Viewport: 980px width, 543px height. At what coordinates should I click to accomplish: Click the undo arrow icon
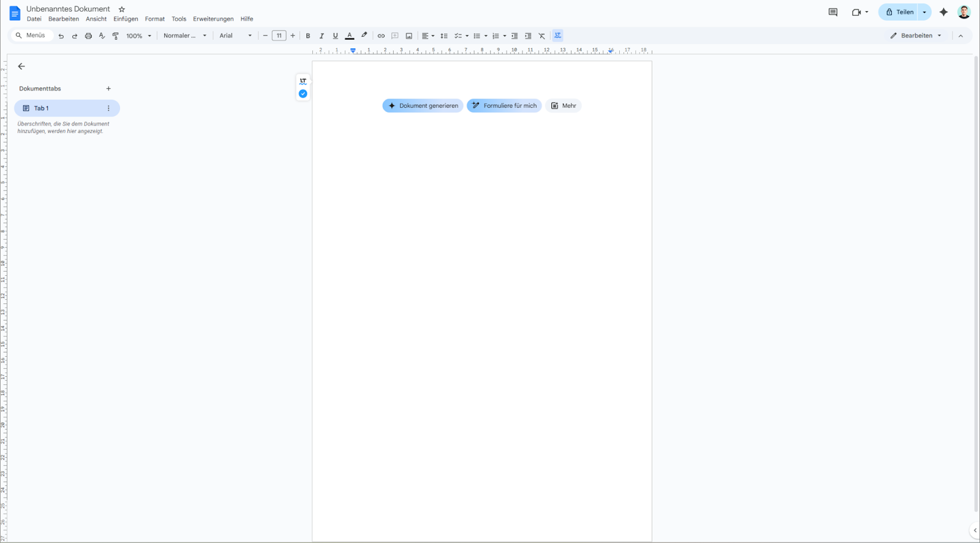click(61, 36)
